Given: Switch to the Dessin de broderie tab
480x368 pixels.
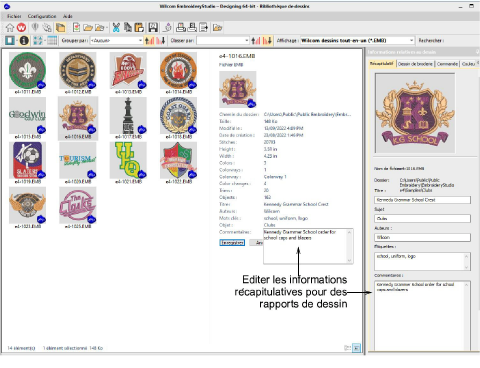Looking at the screenshot, I should [415, 64].
